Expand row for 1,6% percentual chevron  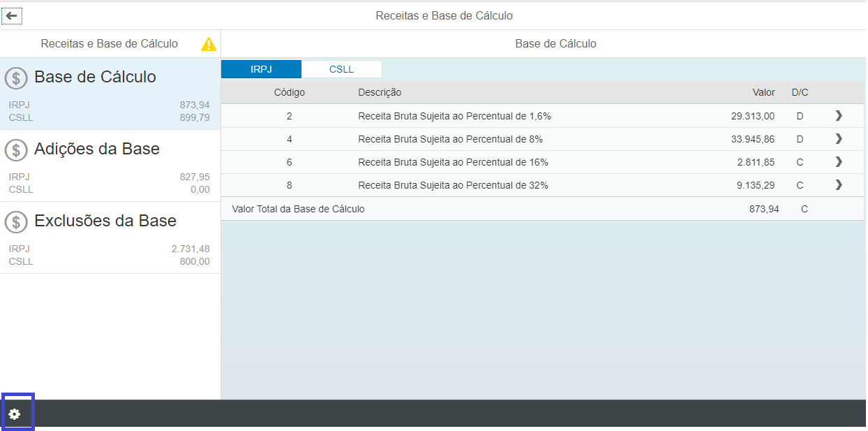(x=839, y=116)
